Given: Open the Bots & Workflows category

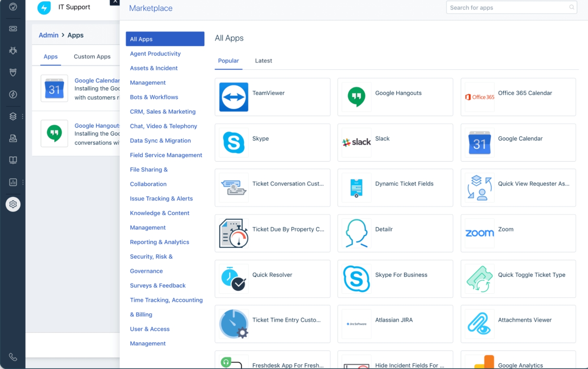Looking at the screenshot, I should (x=154, y=97).
